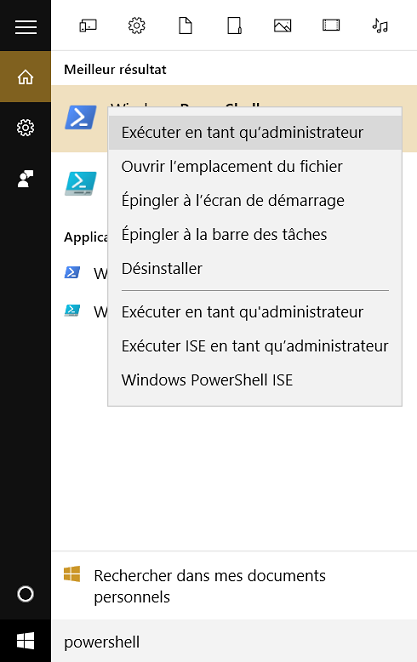Filter results by Photos icon
Viewport: 417px width, 662px height.
[x=282, y=26]
